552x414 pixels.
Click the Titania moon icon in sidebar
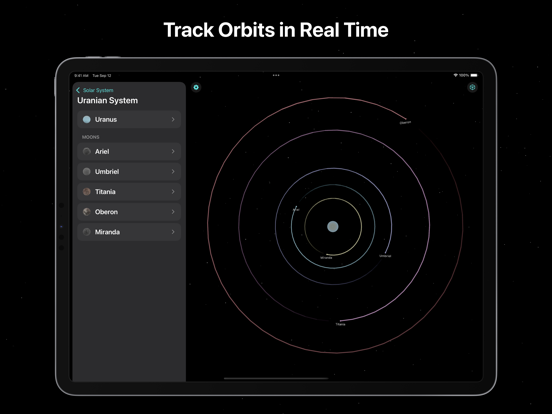(87, 192)
